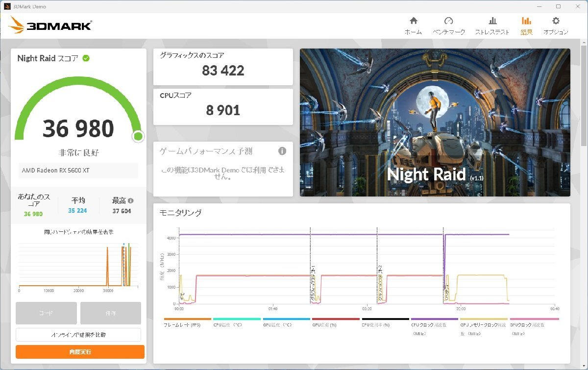588x370 pixels.
Task: Click the Night Raid スコア panel title
Action: pos(48,58)
